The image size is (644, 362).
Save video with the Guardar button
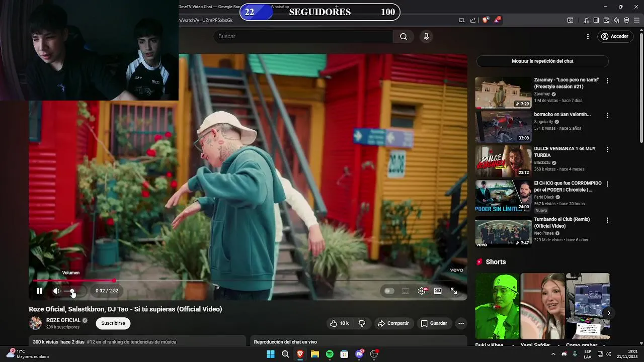click(x=434, y=323)
